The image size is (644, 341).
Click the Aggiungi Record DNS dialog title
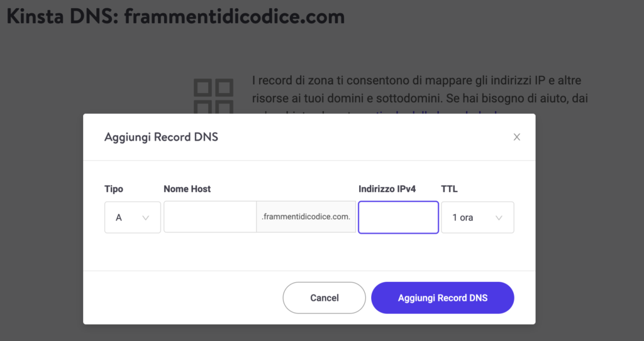click(161, 137)
